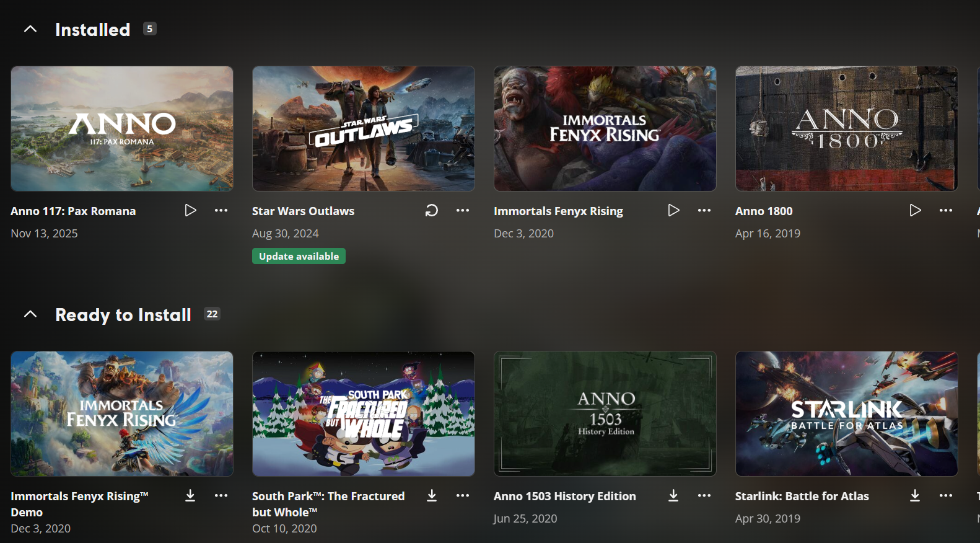Viewport: 980px width, 543px height.
Task: Collapse the Installed section
Action: click(30, 29)
